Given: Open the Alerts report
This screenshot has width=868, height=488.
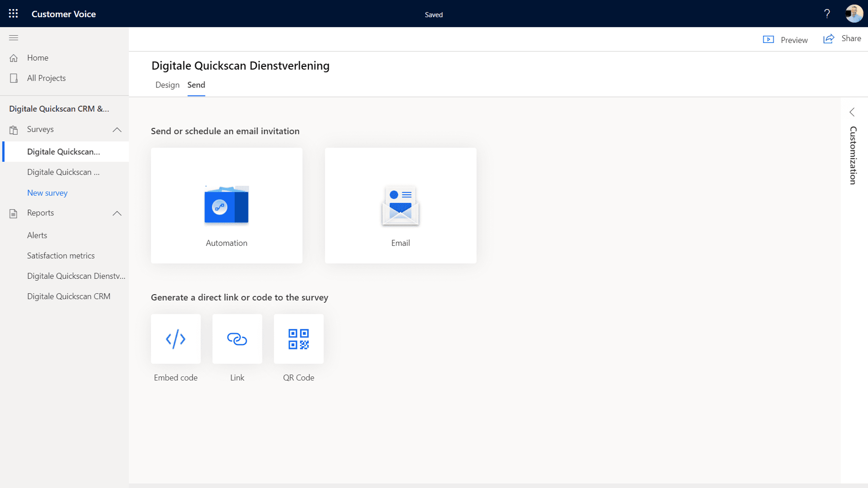Looking at the screenshot, I should 37,235.
